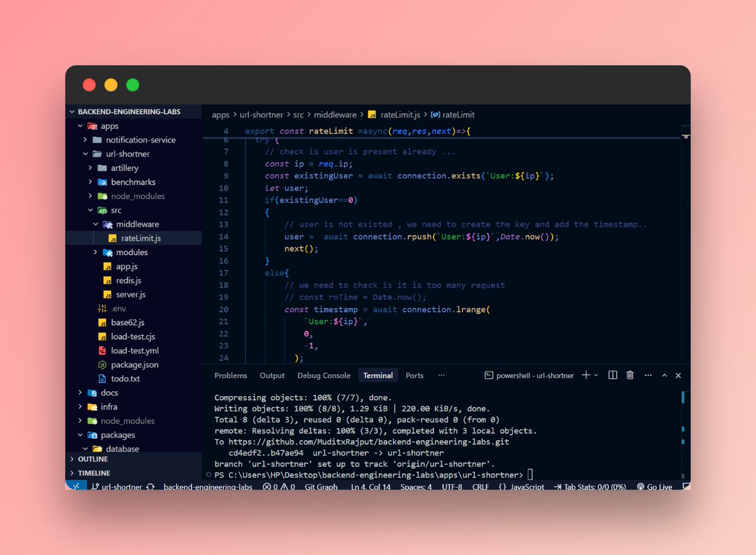Maximize the panel with the caret-up icon
This screenshot has width=756, height=555.
coord(664,375)
